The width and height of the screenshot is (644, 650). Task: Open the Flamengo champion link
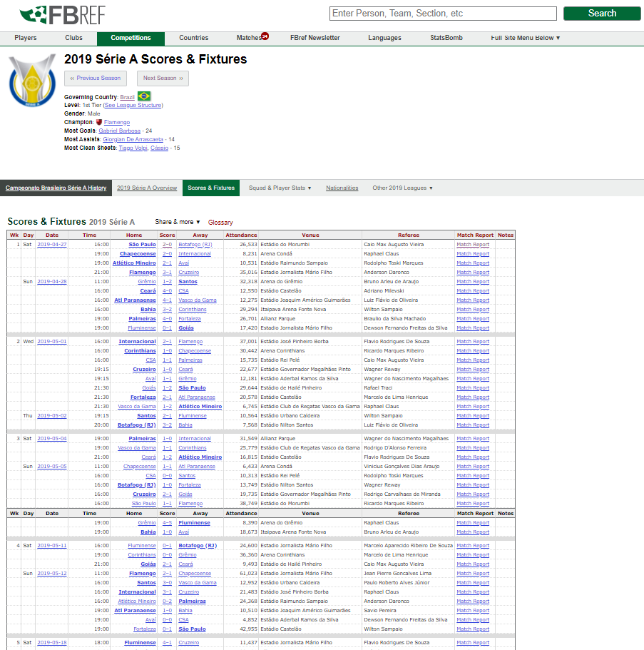(117, 122)
